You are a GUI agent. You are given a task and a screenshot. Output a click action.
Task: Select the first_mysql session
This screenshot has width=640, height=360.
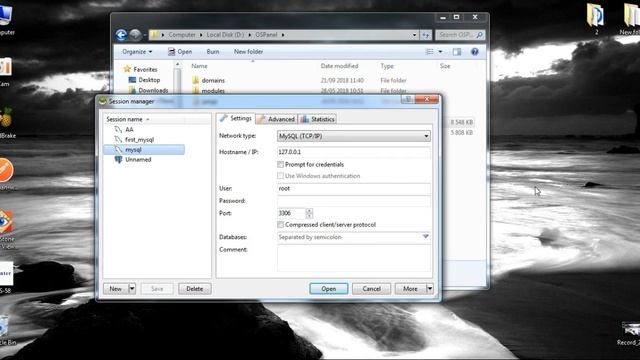tap(139, 140)
